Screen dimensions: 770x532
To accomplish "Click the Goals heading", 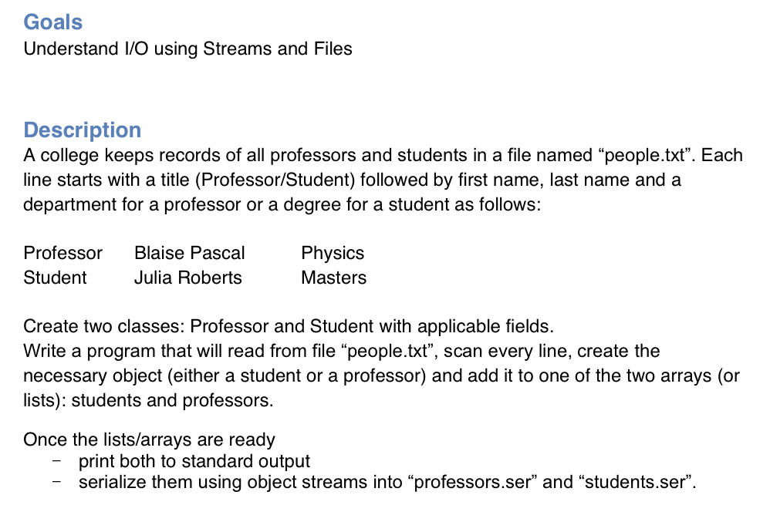I will (53, 22).
